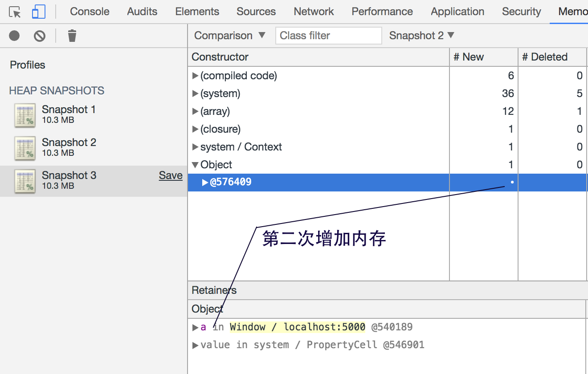Open the Security tab
This screenshot has height=374, width=588.
[x=521, y=12]
